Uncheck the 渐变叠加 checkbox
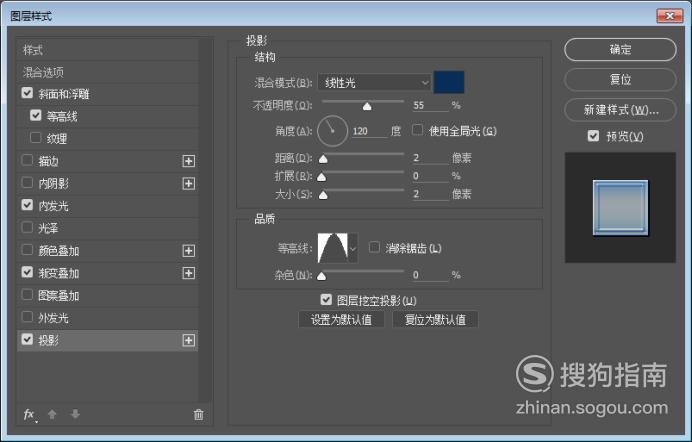The height and width of the screenshot is (442, 692). (x=27, y=272)
